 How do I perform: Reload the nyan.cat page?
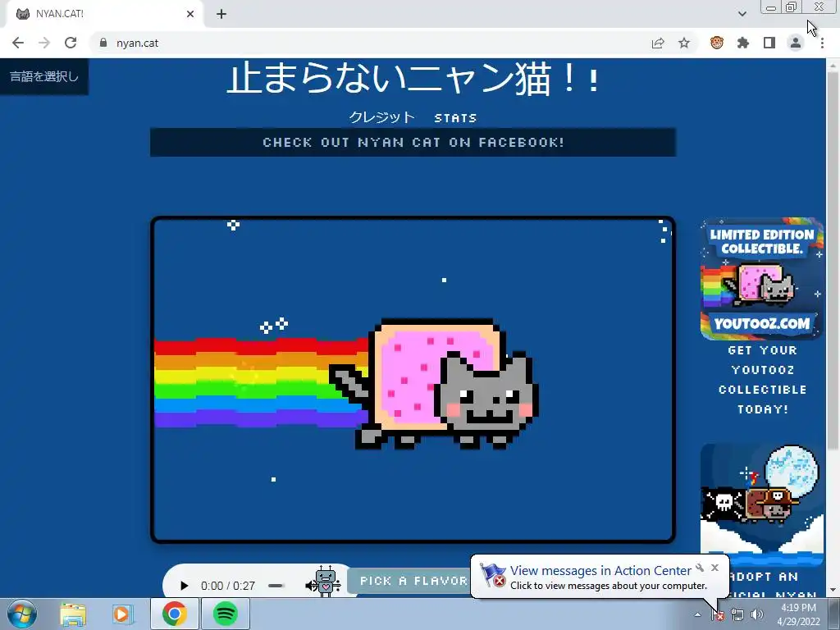[x=71, y=43]
